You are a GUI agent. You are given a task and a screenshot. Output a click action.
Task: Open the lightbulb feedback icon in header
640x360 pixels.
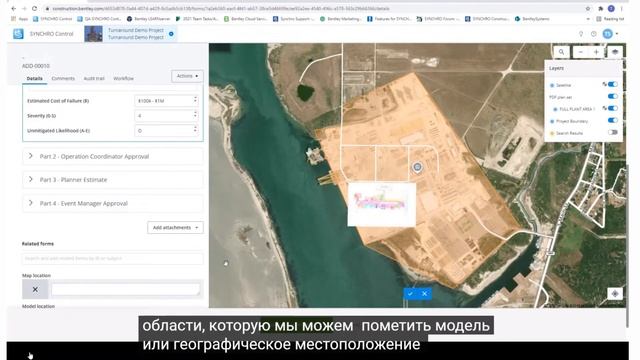click(x=581, y=34)
